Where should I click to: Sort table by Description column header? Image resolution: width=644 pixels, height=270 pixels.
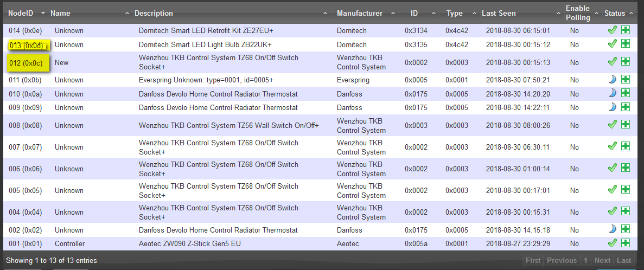point(232,13)
